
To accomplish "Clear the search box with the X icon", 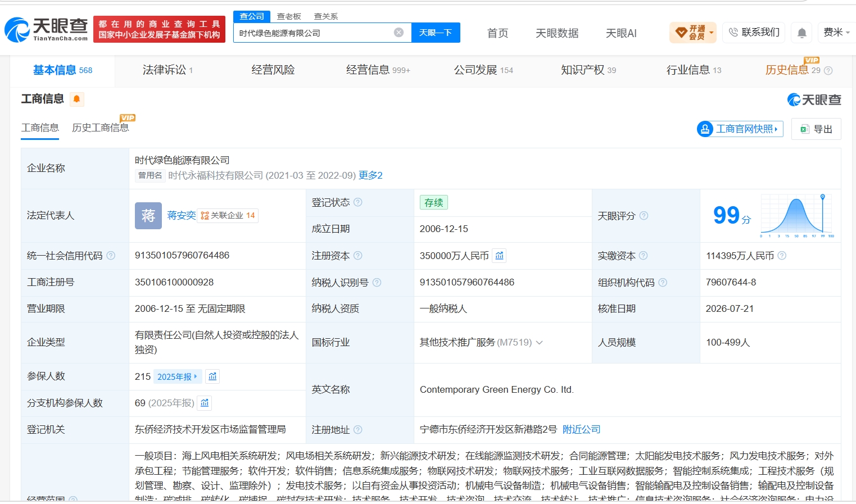I will click(398, 33).
